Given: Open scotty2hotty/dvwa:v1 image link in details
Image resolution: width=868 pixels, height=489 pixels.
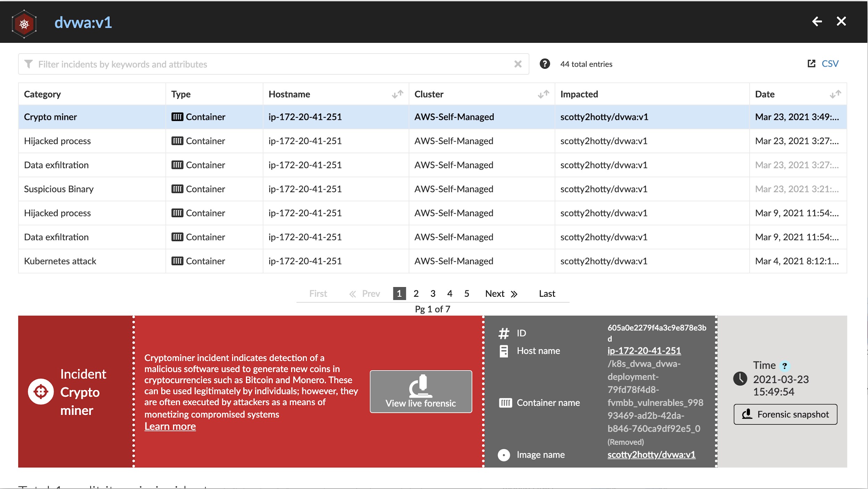Looking at the screenshot, I should pos(651,455).
